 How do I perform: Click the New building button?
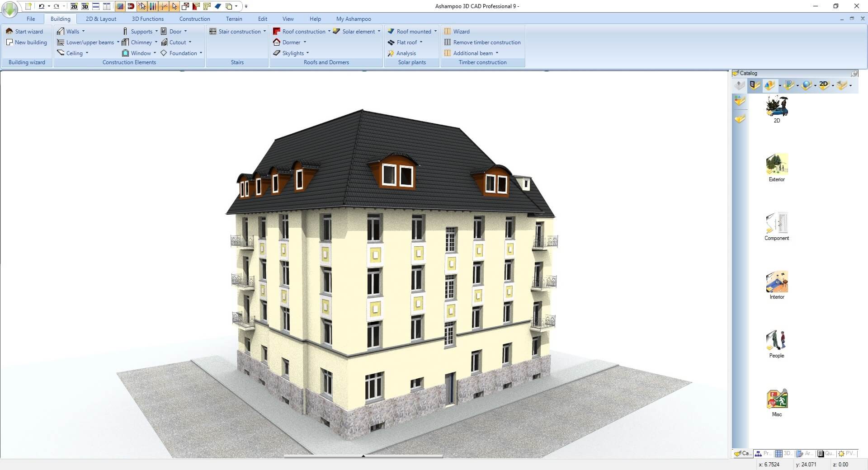(x=27, y=42)
